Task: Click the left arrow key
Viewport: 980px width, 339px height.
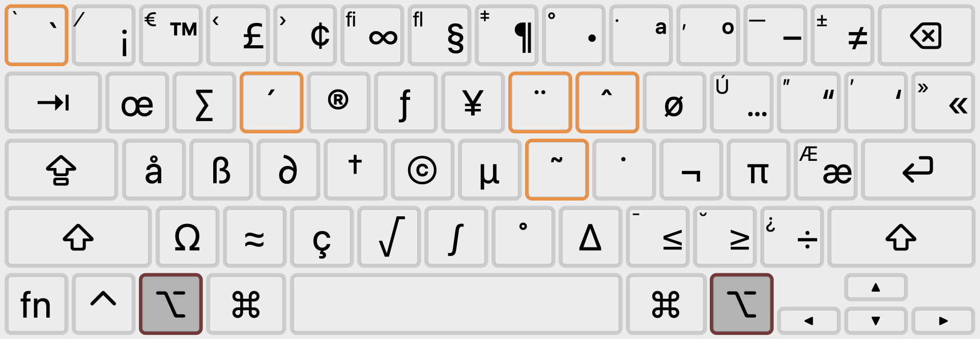Action: [809, 321]
